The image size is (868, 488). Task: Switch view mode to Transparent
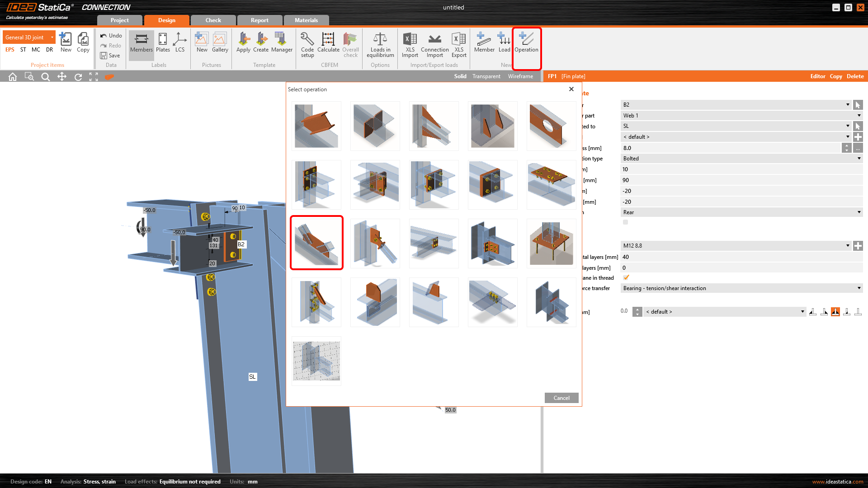coord(486,76)
